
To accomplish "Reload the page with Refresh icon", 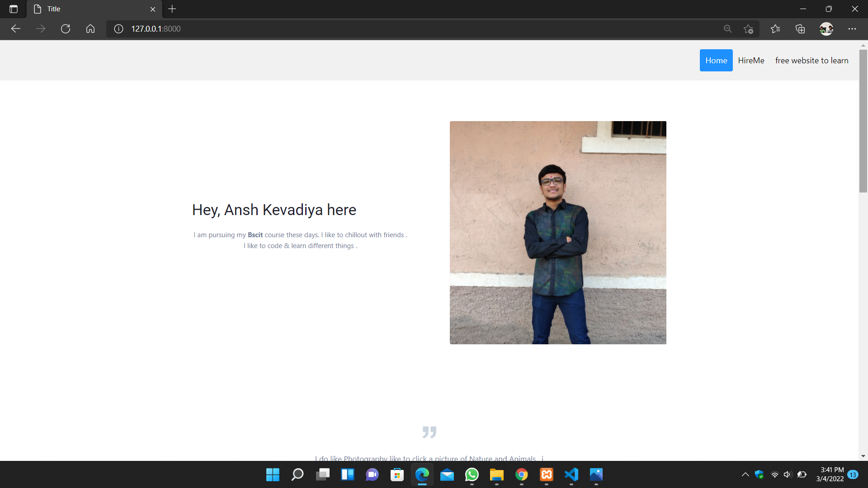I will [x=66, y=29].
